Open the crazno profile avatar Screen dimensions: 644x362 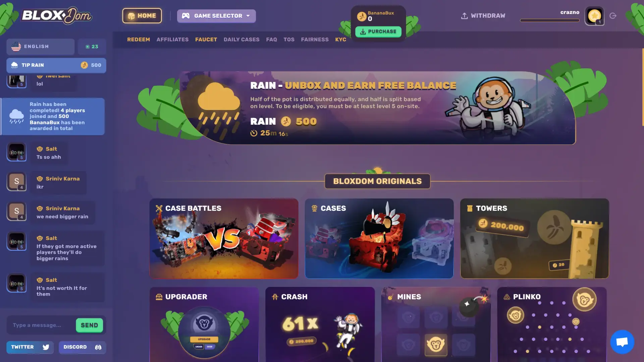click(594, 16)
